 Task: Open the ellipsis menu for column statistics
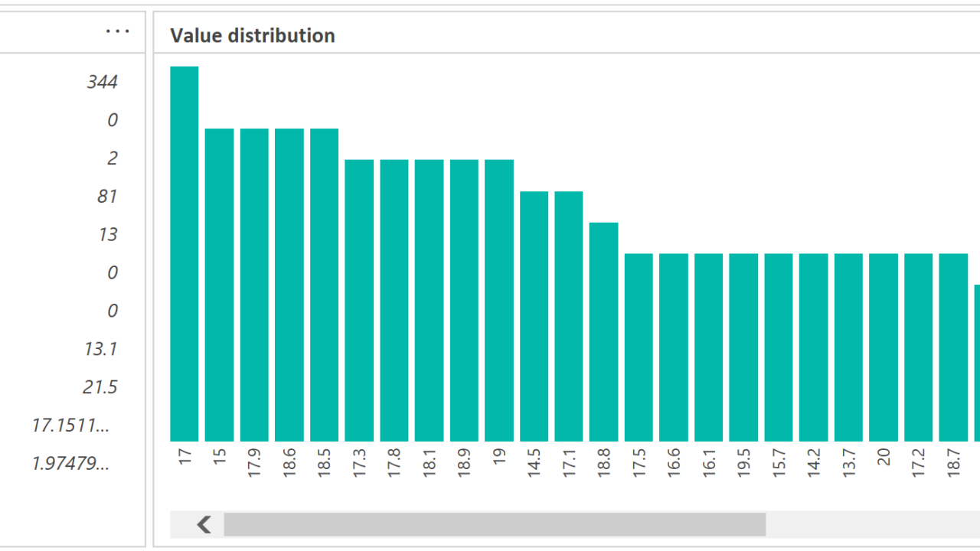[118, 31]
